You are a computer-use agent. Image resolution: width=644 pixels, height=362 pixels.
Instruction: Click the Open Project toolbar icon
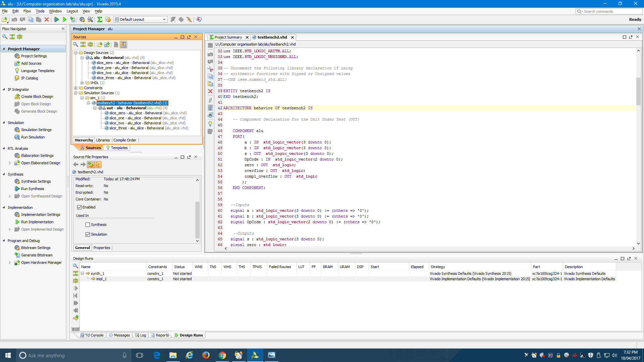point(5,19)
